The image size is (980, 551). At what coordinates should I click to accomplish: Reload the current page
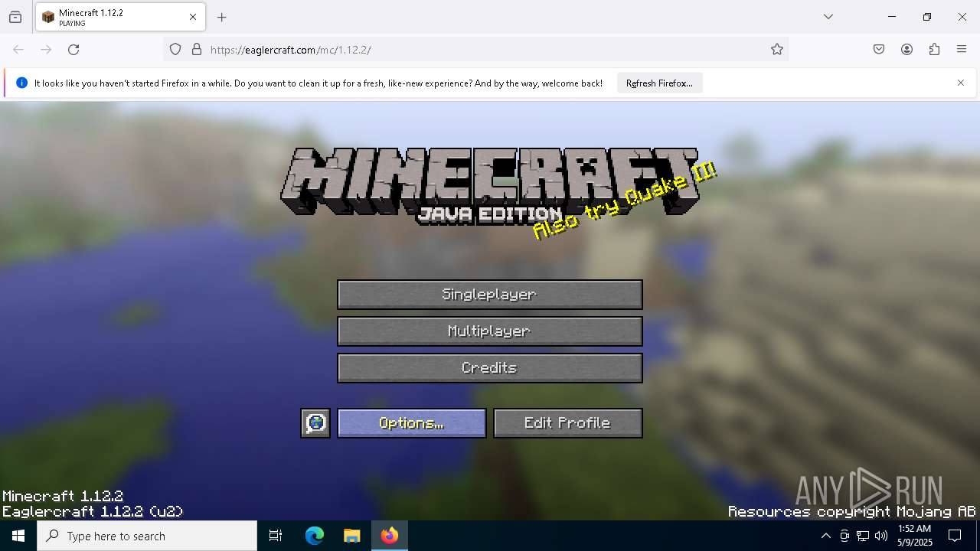73,50
